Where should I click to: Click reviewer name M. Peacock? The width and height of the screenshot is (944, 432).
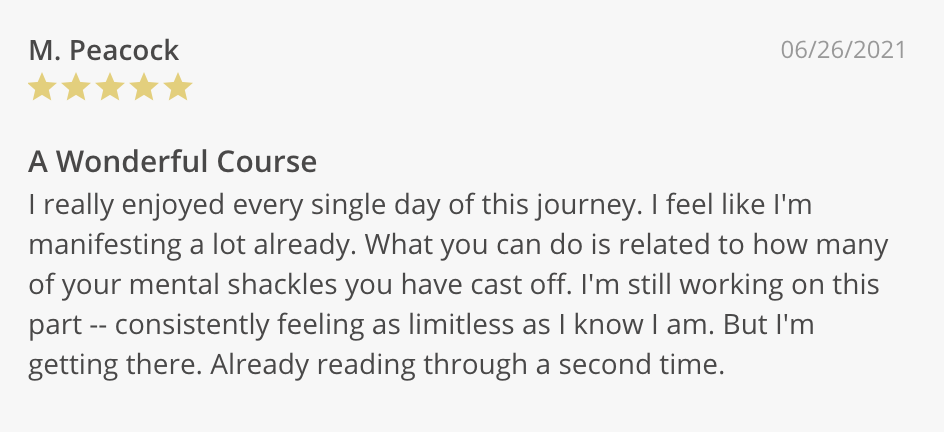pos(104,50)
